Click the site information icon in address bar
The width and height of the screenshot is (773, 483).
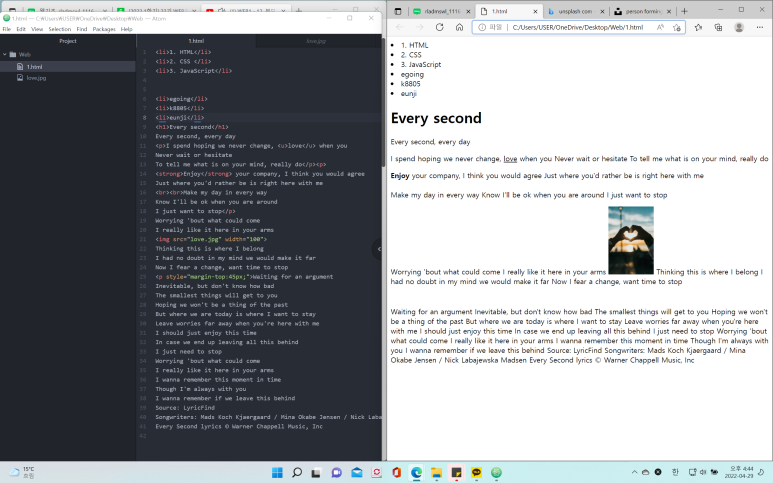482,27
